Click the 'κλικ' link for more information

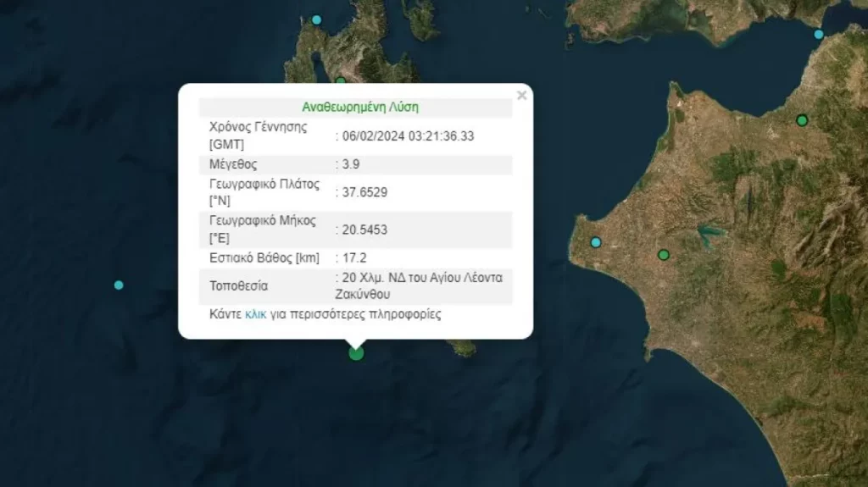tap(255, 314)
